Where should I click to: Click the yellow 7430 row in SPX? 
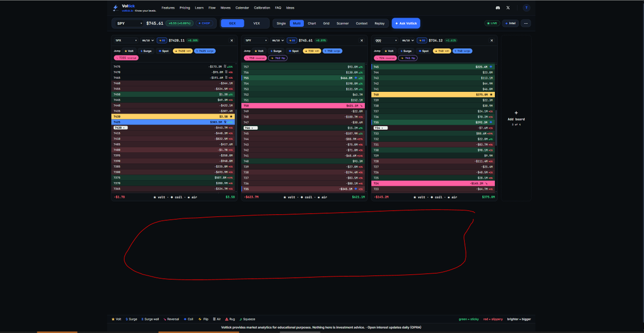(173, 116)
